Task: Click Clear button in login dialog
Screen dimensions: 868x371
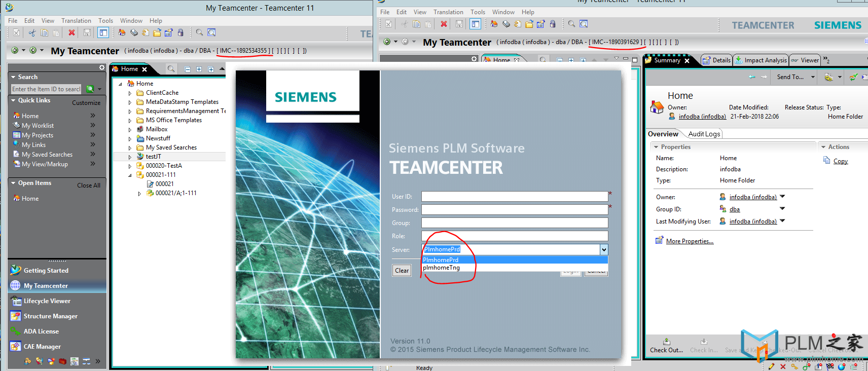Action: coord(402,271)
